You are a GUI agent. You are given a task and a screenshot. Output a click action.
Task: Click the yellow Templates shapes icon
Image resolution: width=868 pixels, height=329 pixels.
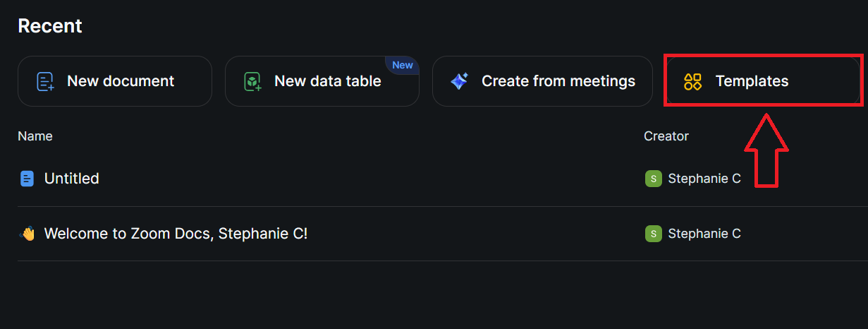[x=692, y=82]
